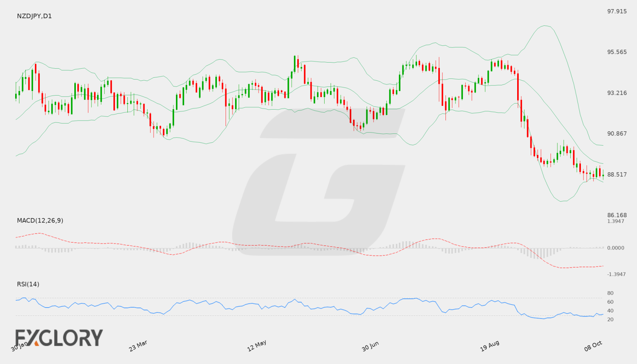This screenshot has height=364, width=637.
Task: Click the 93.216 price level
Action: click(x=617, y=93)
